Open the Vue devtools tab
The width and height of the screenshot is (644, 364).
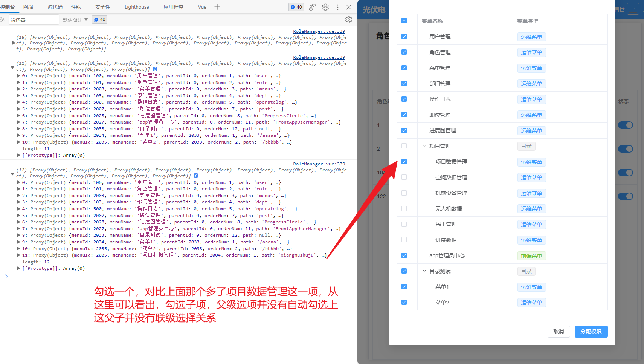point(202,7)
